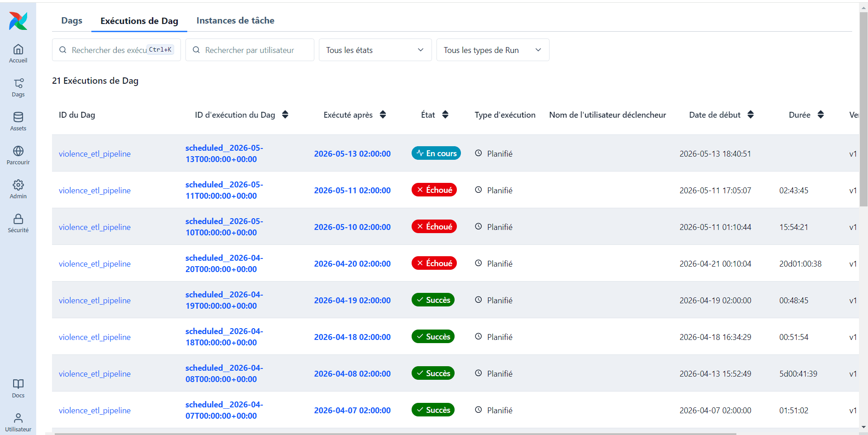Open run scheduled__2026-05-13T00:00:00+00:00
Image resolution: width=868 pixels, height=435 pixels.
[x=224, y=153]
